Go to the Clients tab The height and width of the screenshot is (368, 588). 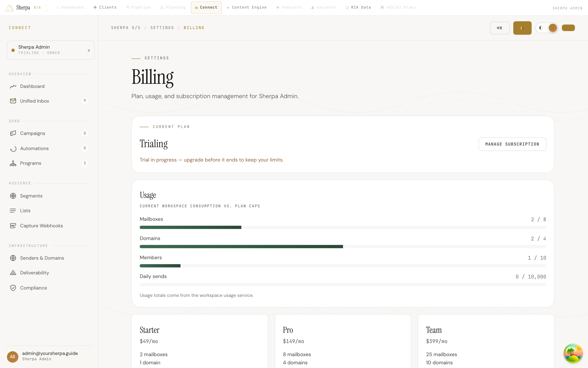coord(105,8)
